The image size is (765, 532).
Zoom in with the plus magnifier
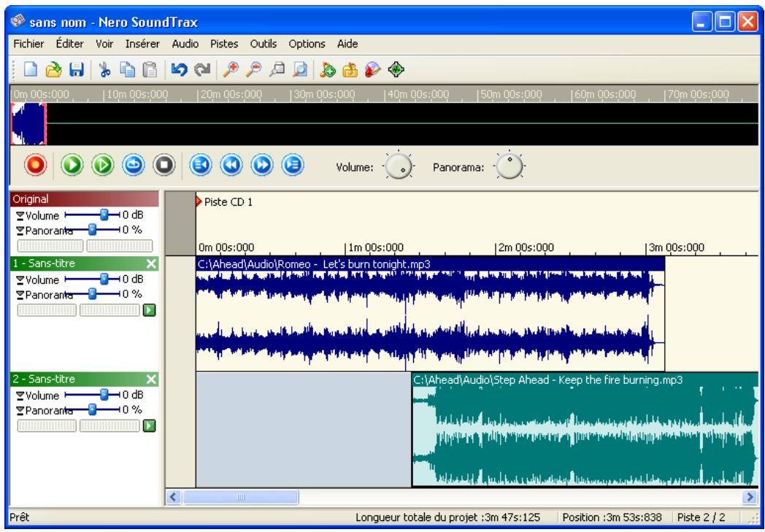pyautogui.click(x=230, y=70)
